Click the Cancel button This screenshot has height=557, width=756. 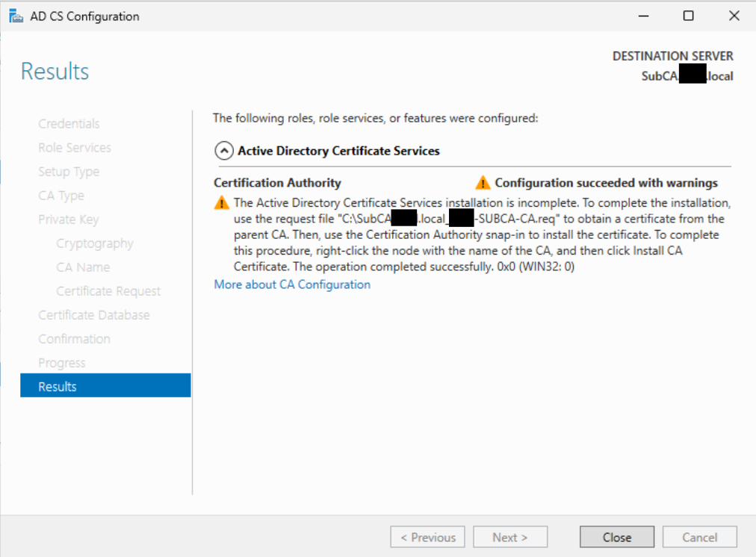(699, 537)
